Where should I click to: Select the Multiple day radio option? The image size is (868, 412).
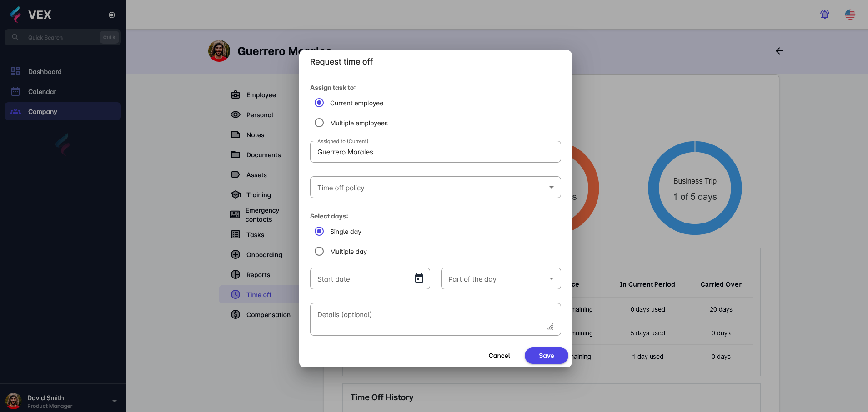pos(319,252)
